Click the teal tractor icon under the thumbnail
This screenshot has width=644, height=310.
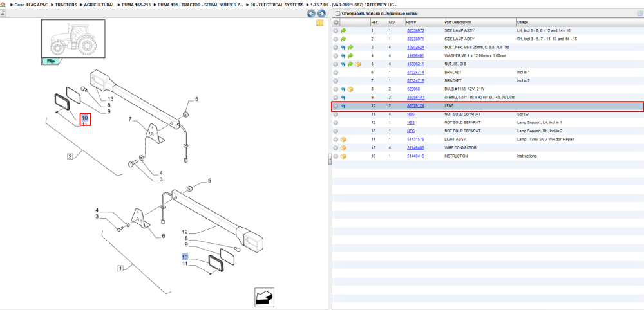pos(50,61)
